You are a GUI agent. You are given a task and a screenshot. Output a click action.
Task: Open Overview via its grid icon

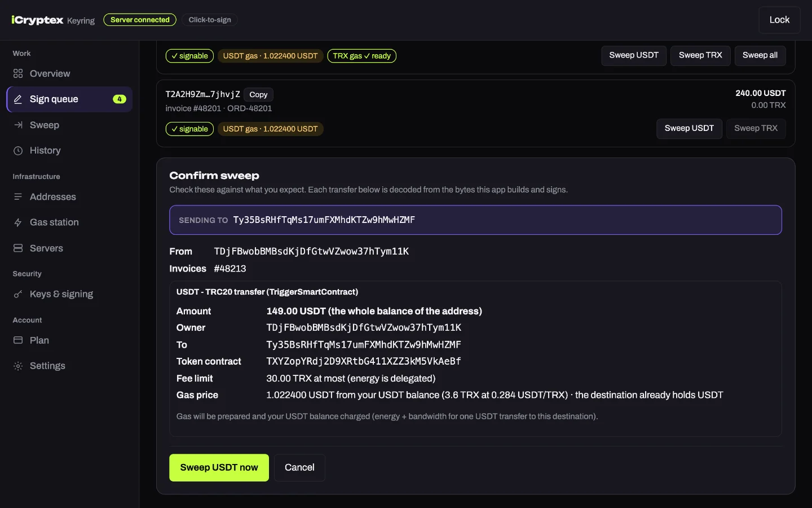18,73
